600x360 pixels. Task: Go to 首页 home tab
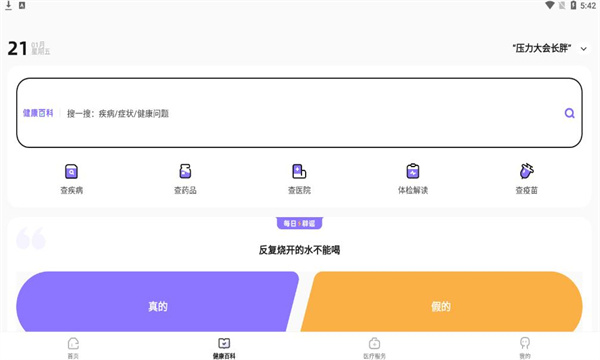73,347
